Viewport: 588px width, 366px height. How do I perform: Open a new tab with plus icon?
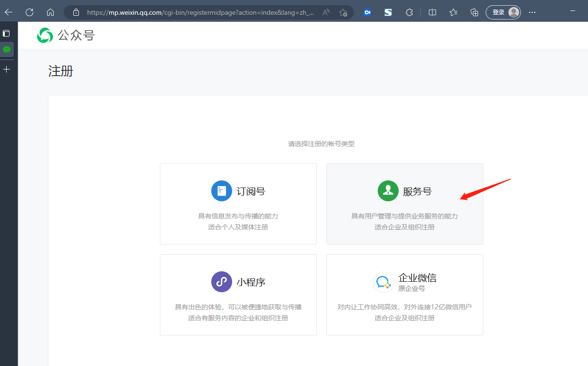pyautogui.click(x=7, y=69)
